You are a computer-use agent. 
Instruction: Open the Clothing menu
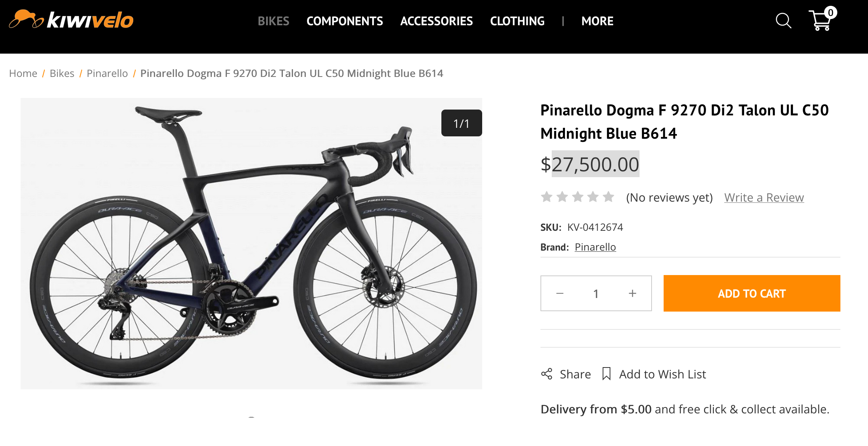(517, 21)
